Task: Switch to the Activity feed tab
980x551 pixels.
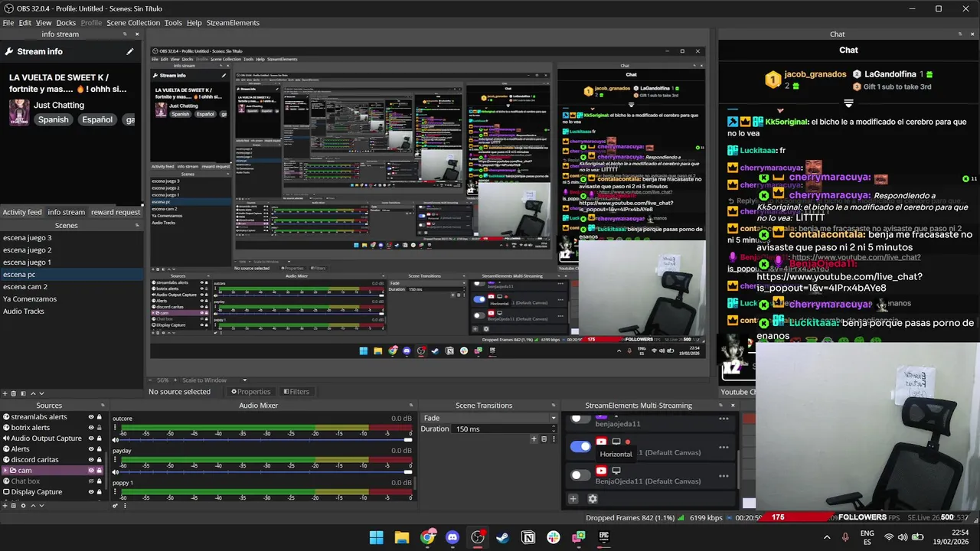Action: (22, 212)
